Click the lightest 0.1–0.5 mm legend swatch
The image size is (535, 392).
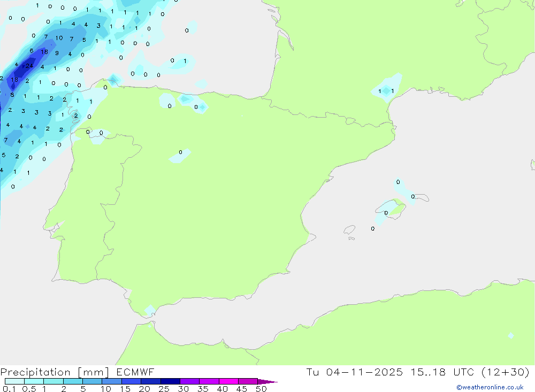(14, 381)
